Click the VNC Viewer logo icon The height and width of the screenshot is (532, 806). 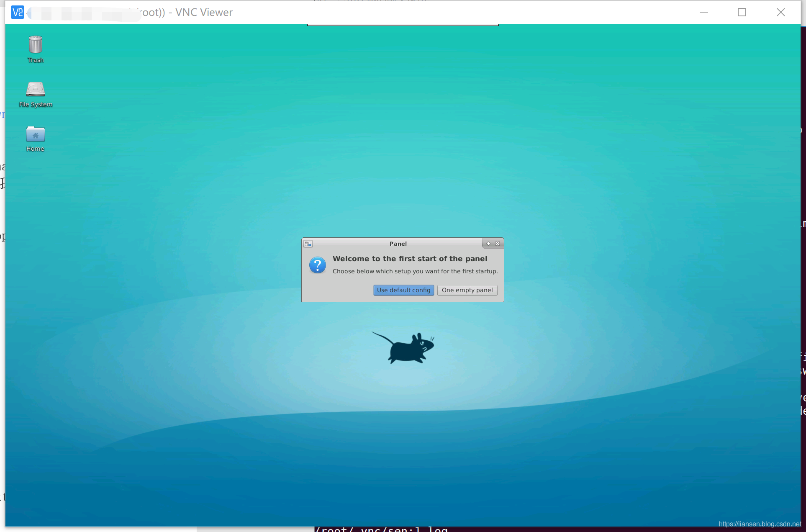[18, 12]
